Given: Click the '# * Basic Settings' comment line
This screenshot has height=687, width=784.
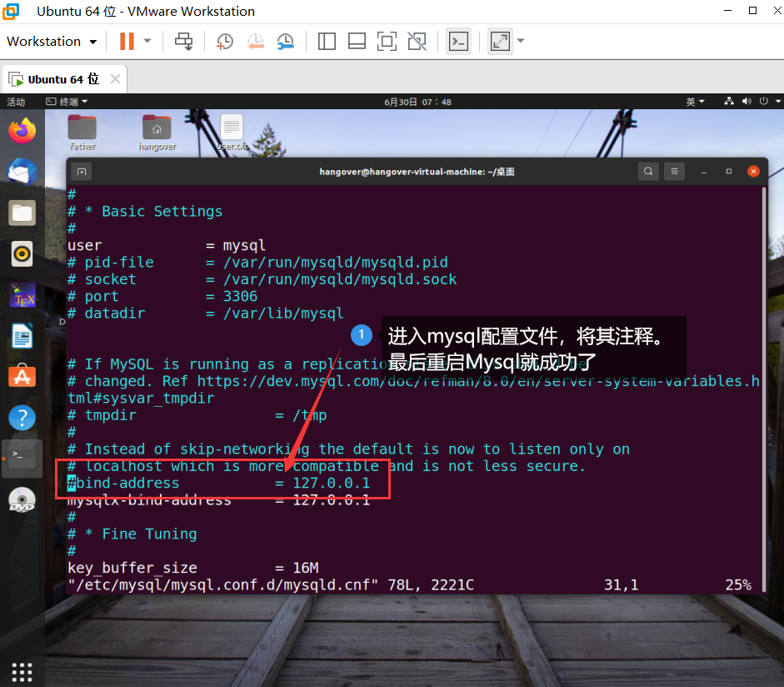Looking at the screenshot, I should point(145,212).
